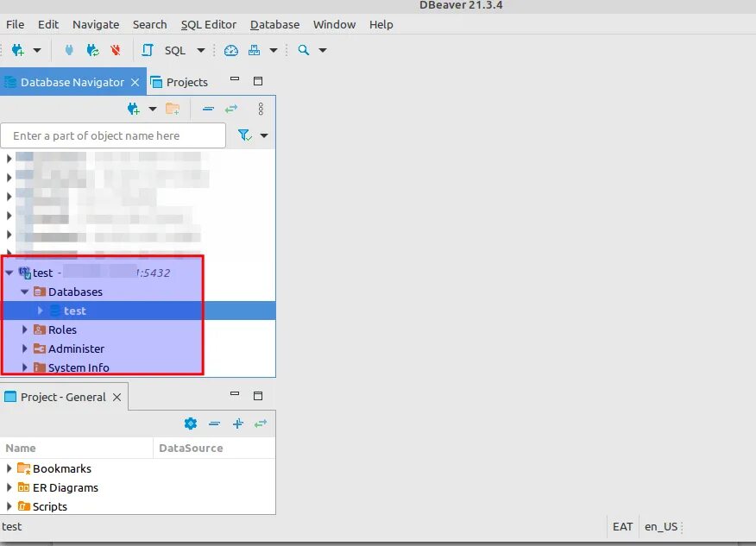Open the Navigate menu
Viewport: 756px width, 546px height.
(96, 24)
